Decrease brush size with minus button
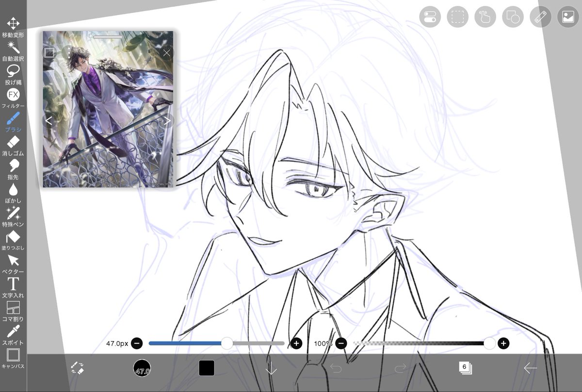 [137, 343]
